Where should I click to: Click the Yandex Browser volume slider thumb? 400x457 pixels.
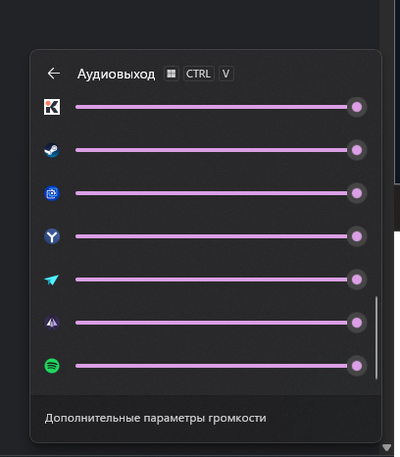coord(357,236)
